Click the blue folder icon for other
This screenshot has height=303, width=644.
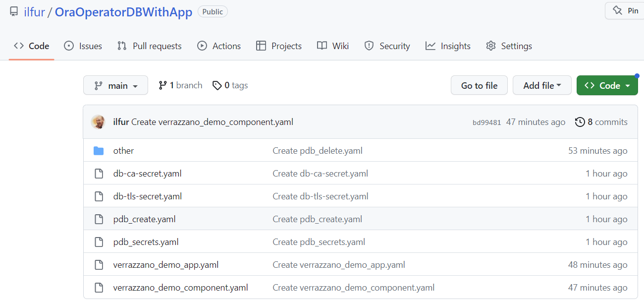(99, 150)
